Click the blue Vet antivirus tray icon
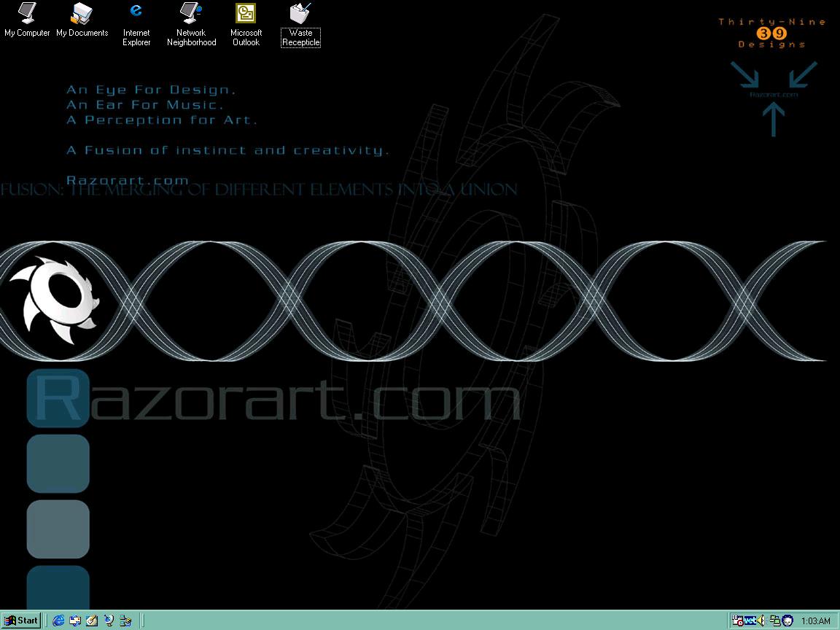This screenshot has height=630, width=840. pyautogui.click(x=750, y=621)
